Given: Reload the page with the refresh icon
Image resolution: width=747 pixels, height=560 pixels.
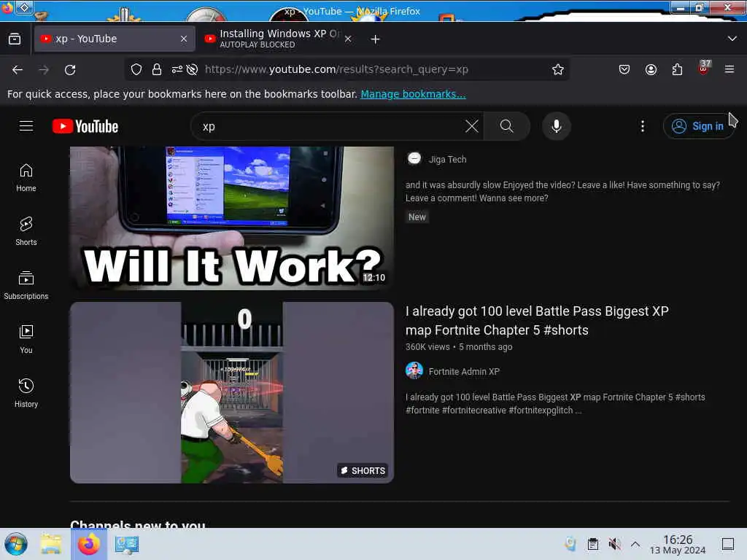Looking at the screenshot, I should coord(71,69).
